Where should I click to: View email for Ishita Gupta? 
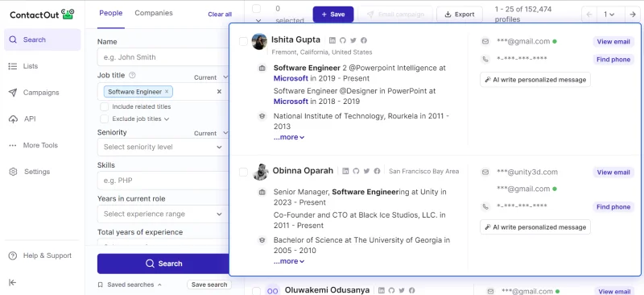point(613,42)
